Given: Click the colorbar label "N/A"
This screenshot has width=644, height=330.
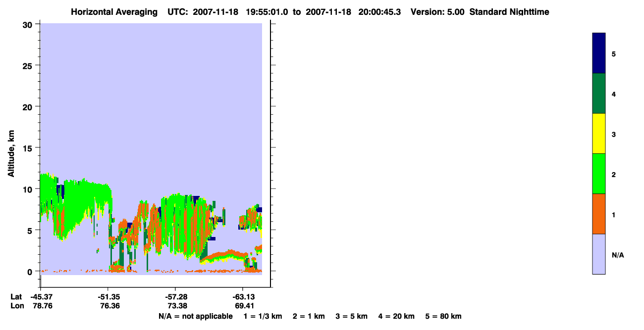Looking at the screenshot, I should point(618,255).
